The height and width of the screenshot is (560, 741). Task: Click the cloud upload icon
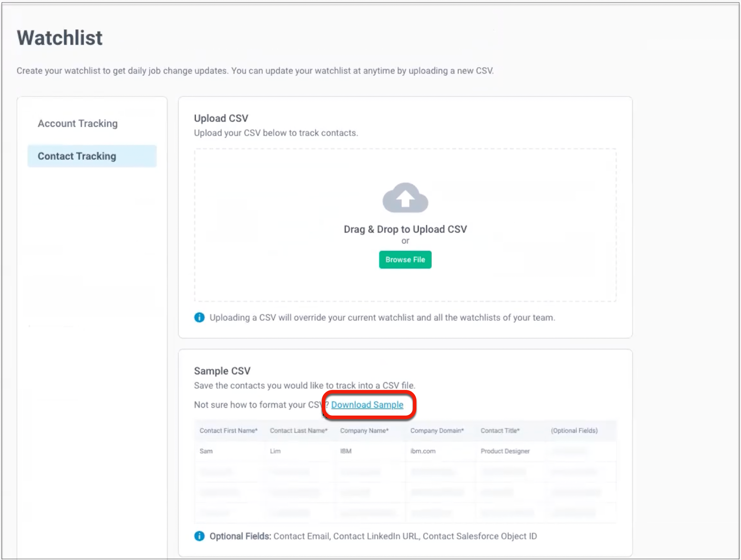(x=405, y=198)
